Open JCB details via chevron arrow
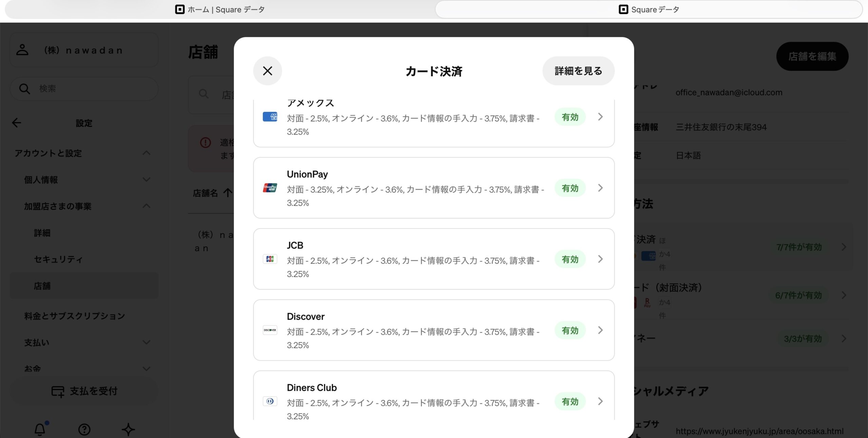The width and height of the screenshot is (868, 438). pyautogui.click(x=600, y=259)
